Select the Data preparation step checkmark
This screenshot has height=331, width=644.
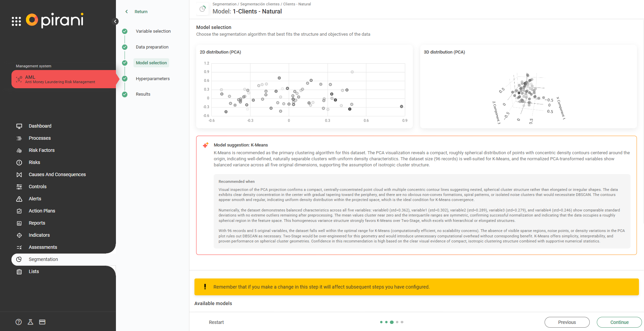tap(125, 47)
